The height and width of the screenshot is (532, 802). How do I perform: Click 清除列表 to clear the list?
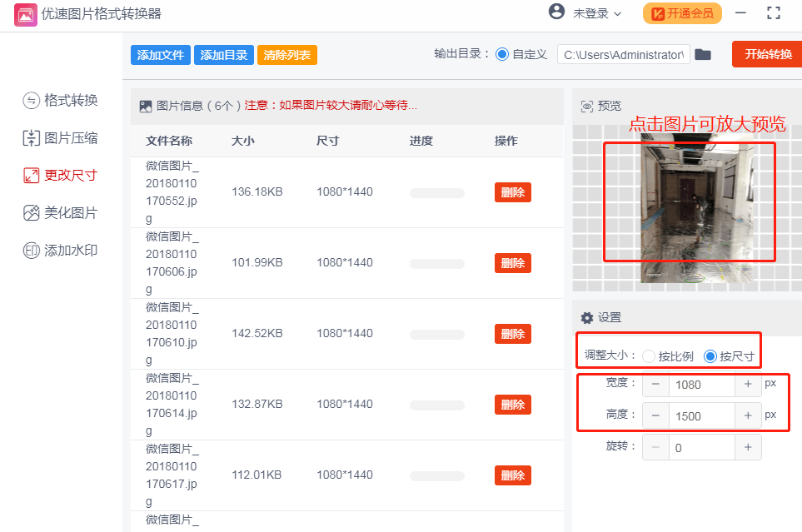(287, 55)
